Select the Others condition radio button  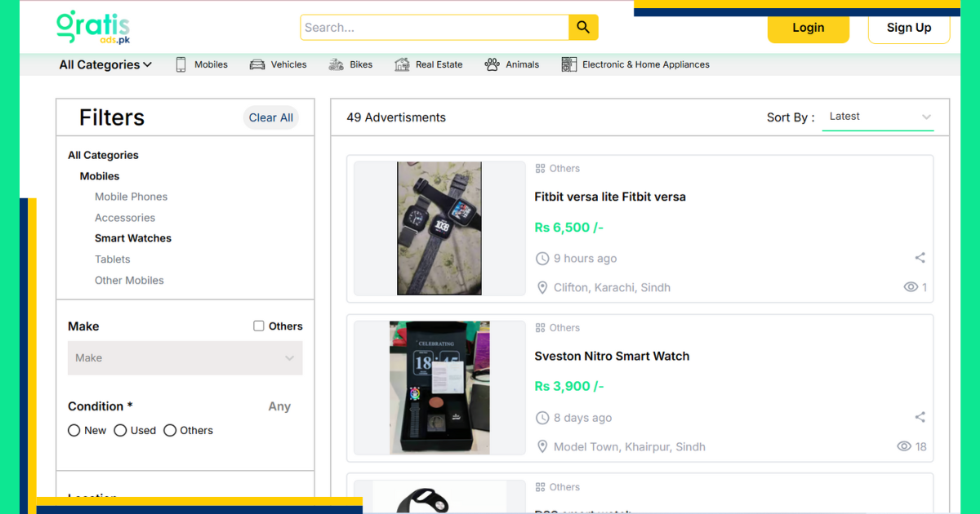(x=170, y=430)
